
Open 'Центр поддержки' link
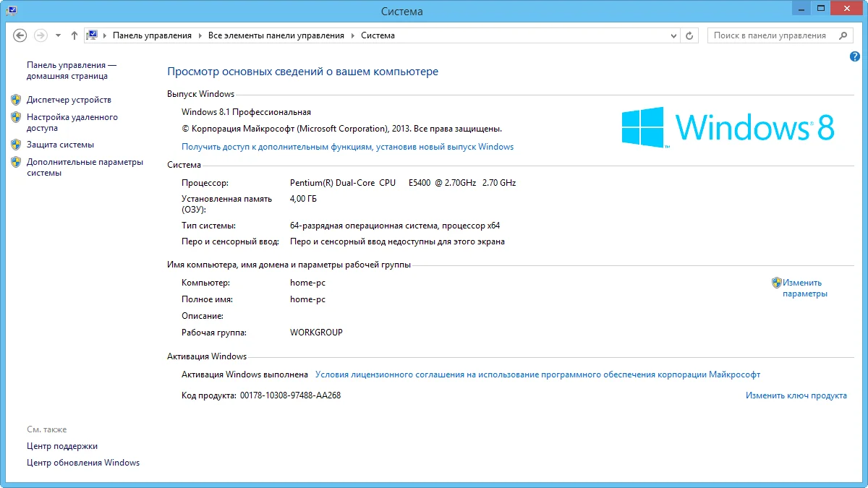(x=62, y=446)
